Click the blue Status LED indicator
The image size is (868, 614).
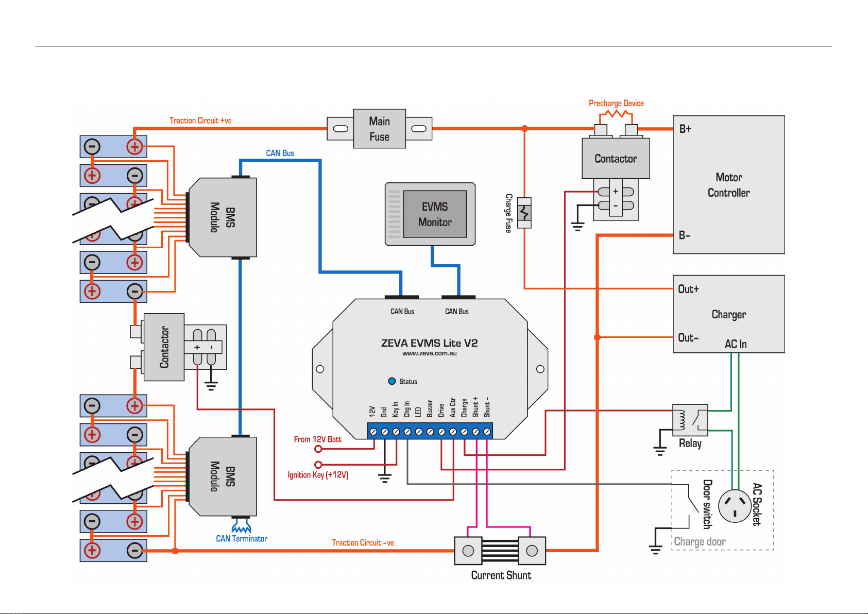(x=392, y=381)
